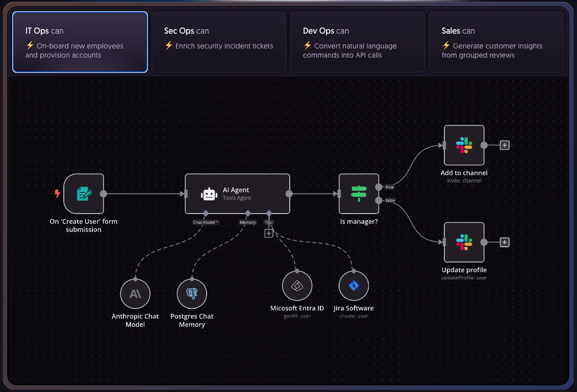Image resolution: width=577 pixels, height=392 pixels.
Task: Open the On 'Create User' form submission node icon
Action: pos(84,194)
